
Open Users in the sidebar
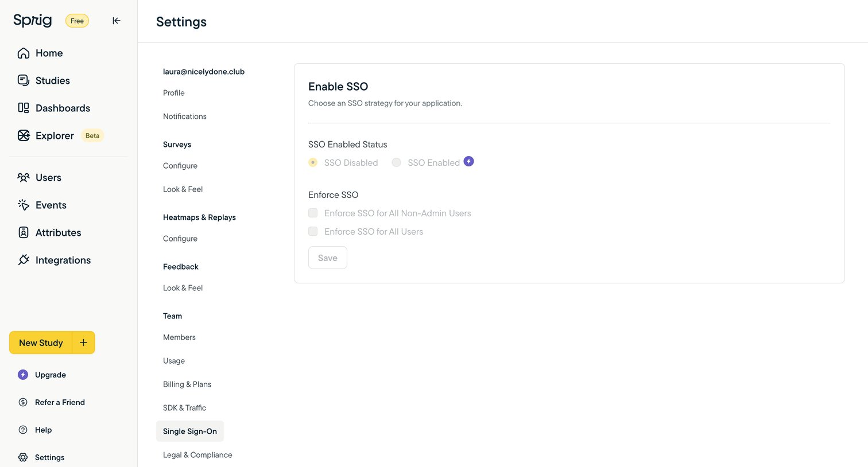(48, 177)
